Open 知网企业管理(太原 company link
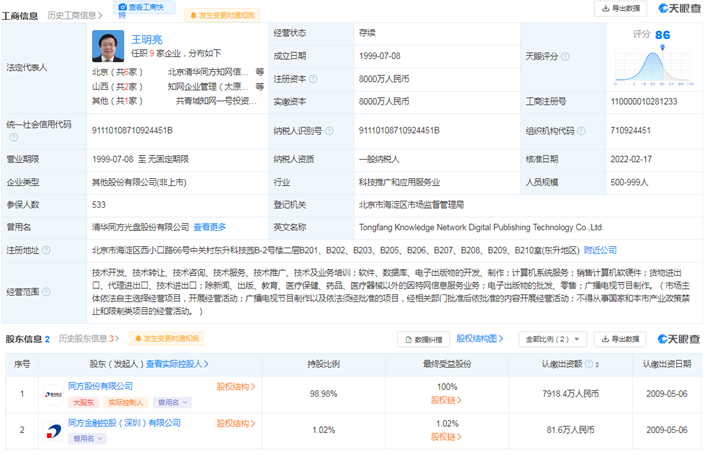This screenshot has height=455, width=708. tap(208, 86)
